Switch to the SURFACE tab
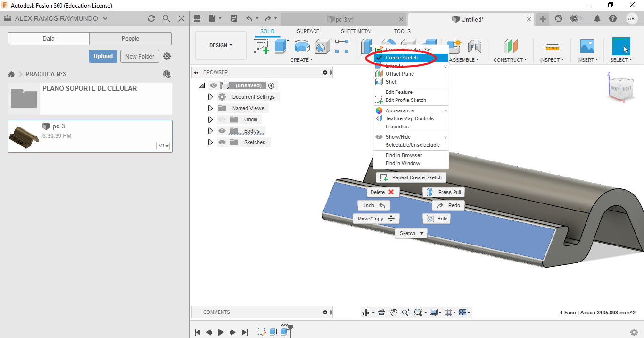 tap(308, 31)
